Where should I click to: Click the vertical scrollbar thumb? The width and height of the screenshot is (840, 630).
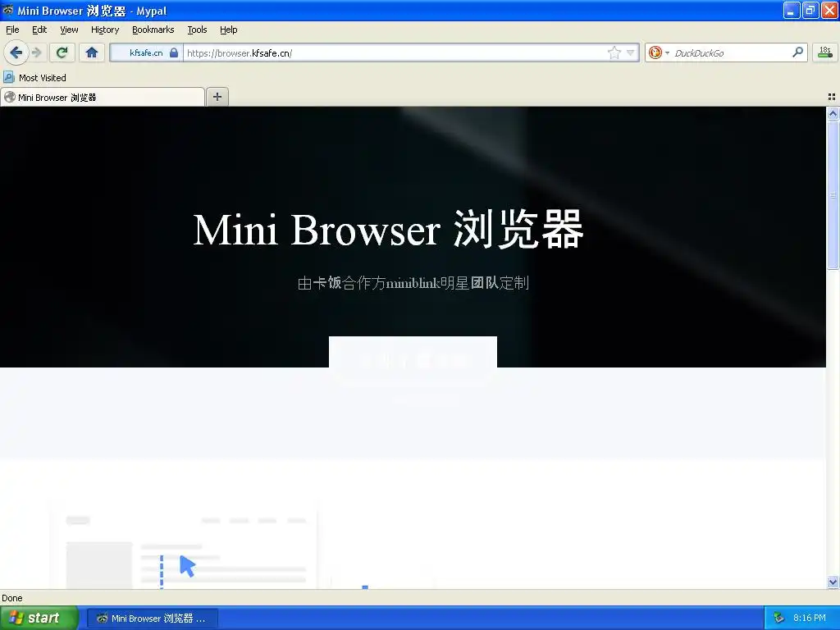[833, 195]
